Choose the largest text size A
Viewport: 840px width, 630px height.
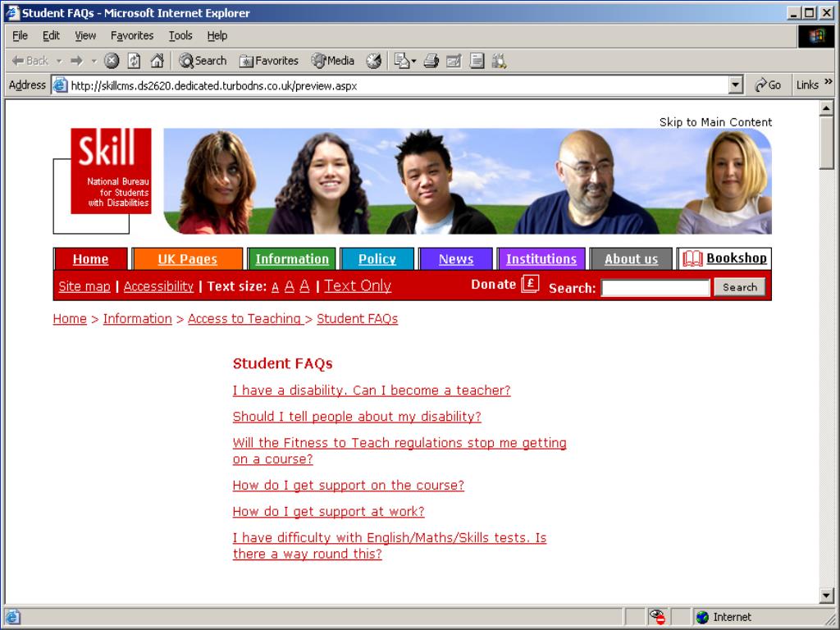coord(304,286)
